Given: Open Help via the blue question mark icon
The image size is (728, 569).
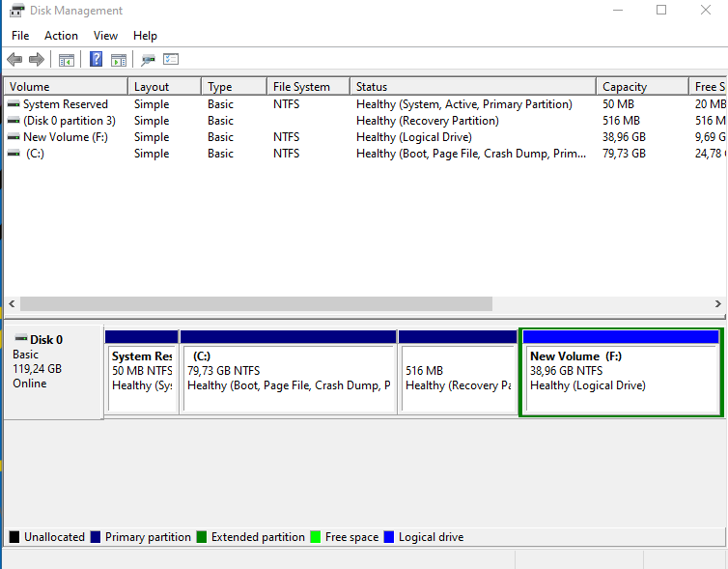Looking at the screenshot, I should [x=96, y=60].
